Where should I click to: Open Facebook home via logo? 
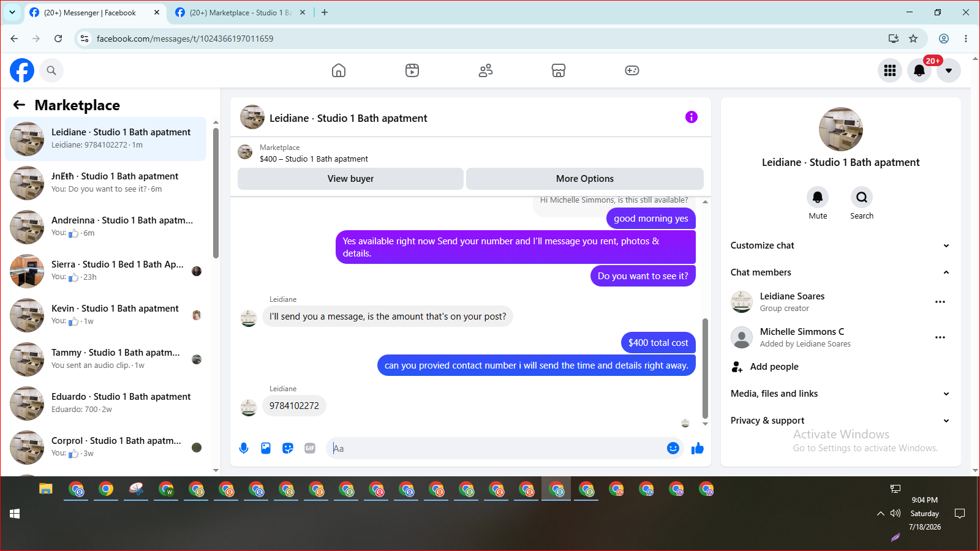click(22, 70)
